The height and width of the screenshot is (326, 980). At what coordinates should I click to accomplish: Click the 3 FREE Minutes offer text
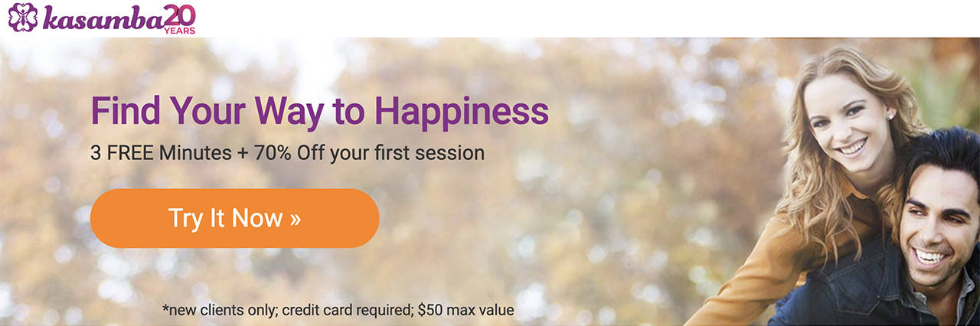(161, 152)
